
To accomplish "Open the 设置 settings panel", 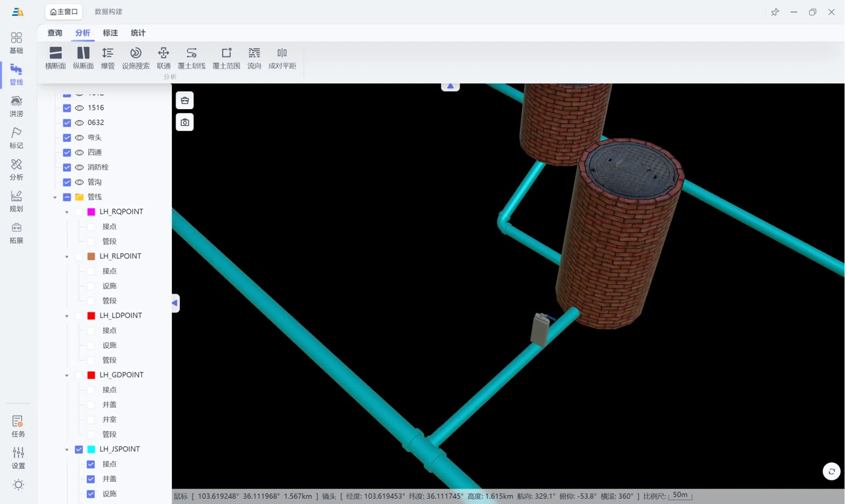I will (18, 458).
